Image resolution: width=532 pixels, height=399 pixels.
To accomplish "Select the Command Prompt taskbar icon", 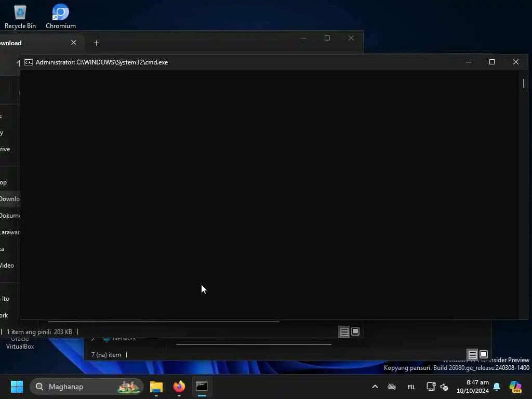I will 202,387.
